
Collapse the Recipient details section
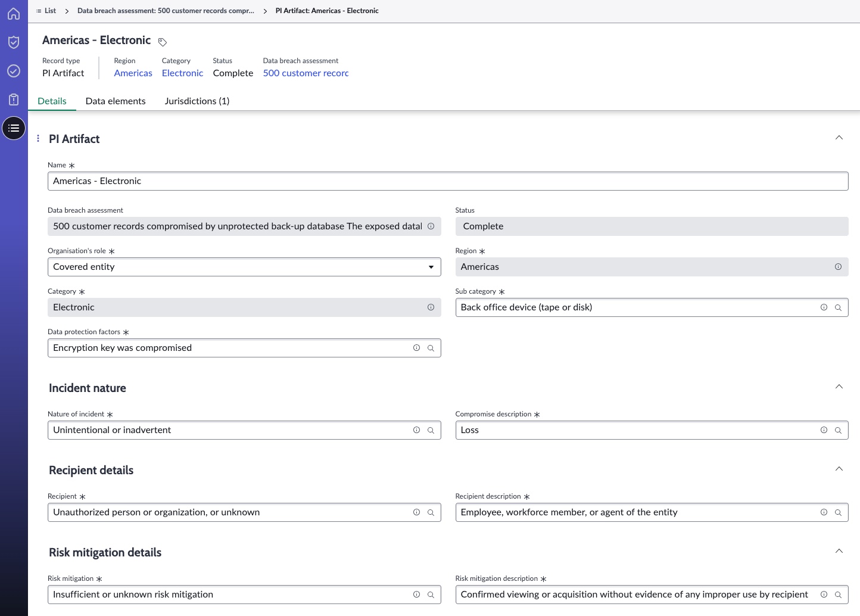(839, 469)
